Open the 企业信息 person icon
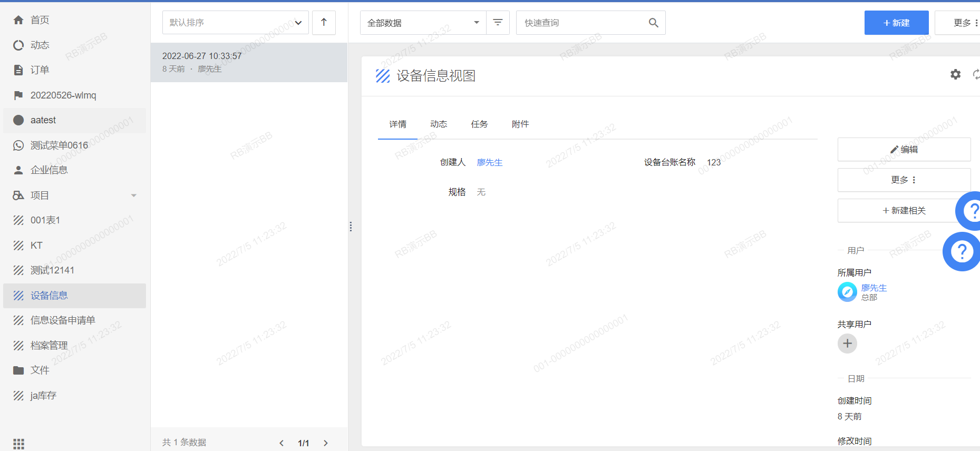The image size is (980, 451). click(18, 170)
